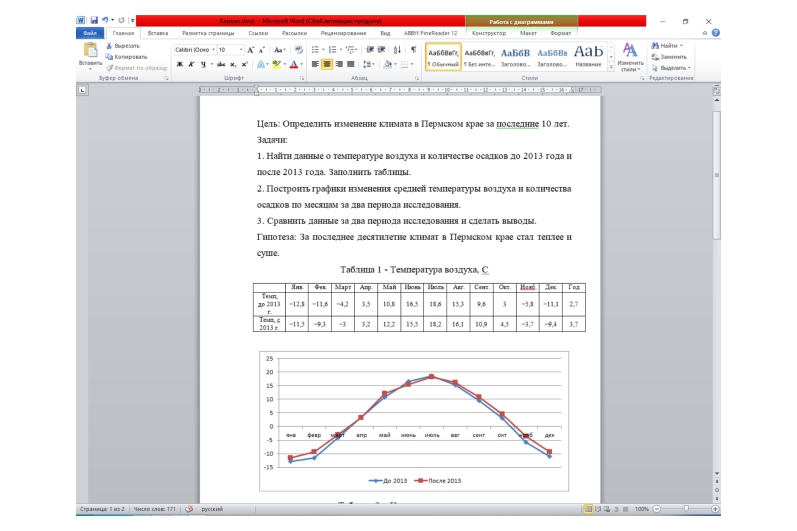Decrease paragraph indent
Screen dimensions: 797x531
(x=370, y=50)
